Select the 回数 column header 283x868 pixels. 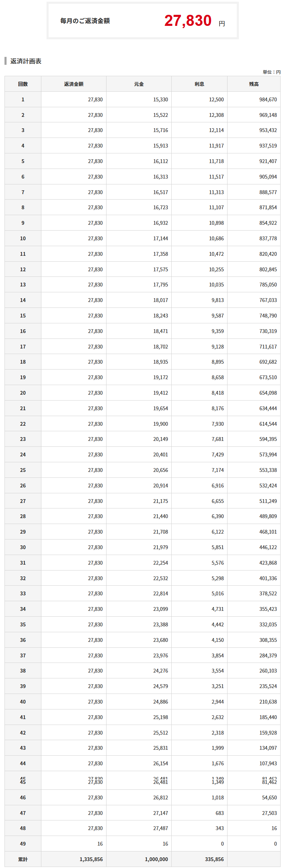23,84
